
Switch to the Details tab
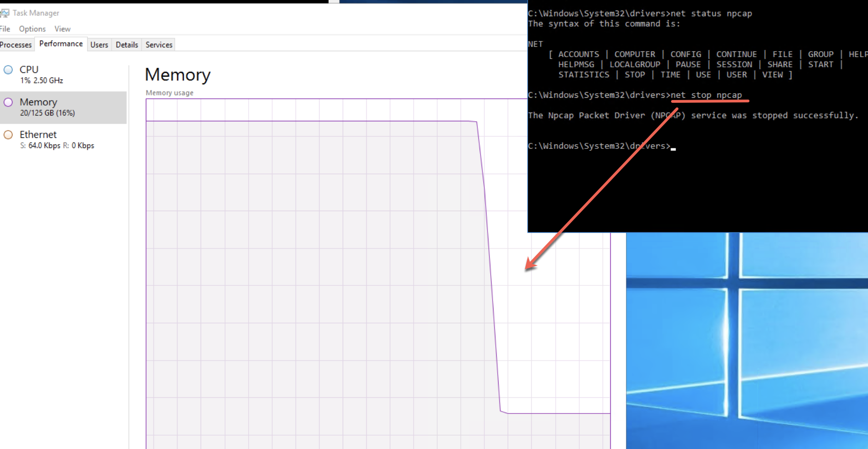127,45
